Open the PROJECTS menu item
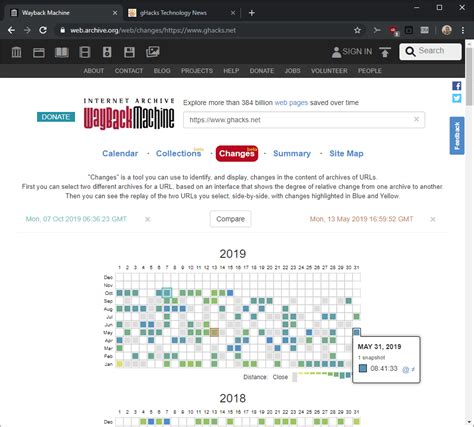Viewport: 474px width, 427px height. click(197, 71)
